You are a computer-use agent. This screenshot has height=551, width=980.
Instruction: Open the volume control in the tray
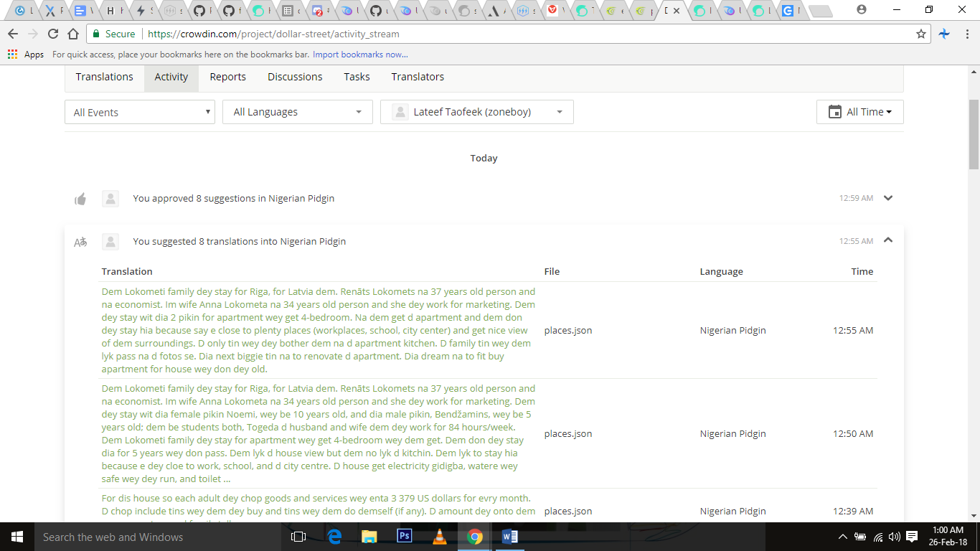pyautogui.click(x=894, y=537)
